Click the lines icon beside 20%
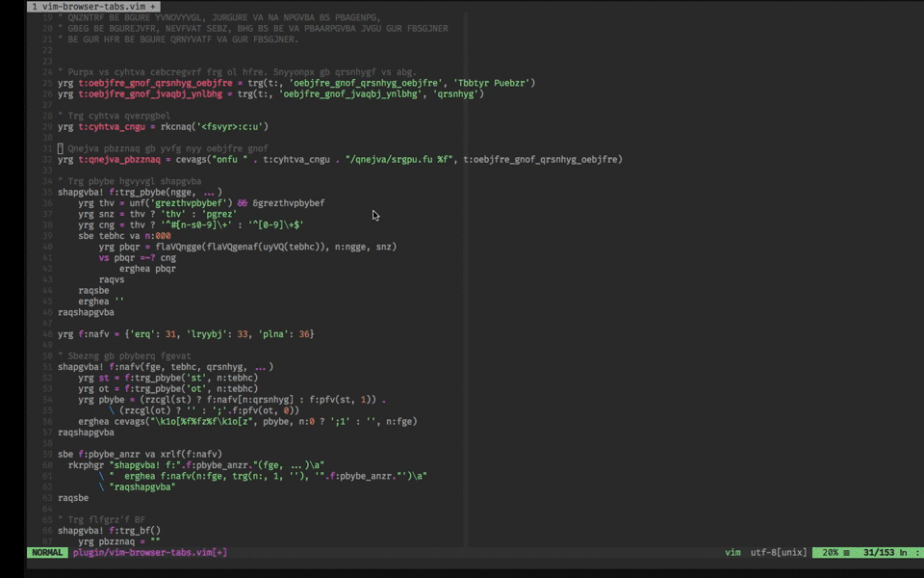The width and height of the screenshot is (924, 578). [846, 553]
